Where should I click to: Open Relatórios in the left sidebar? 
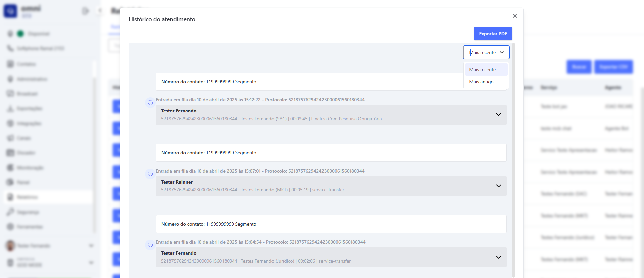point(28,197)
